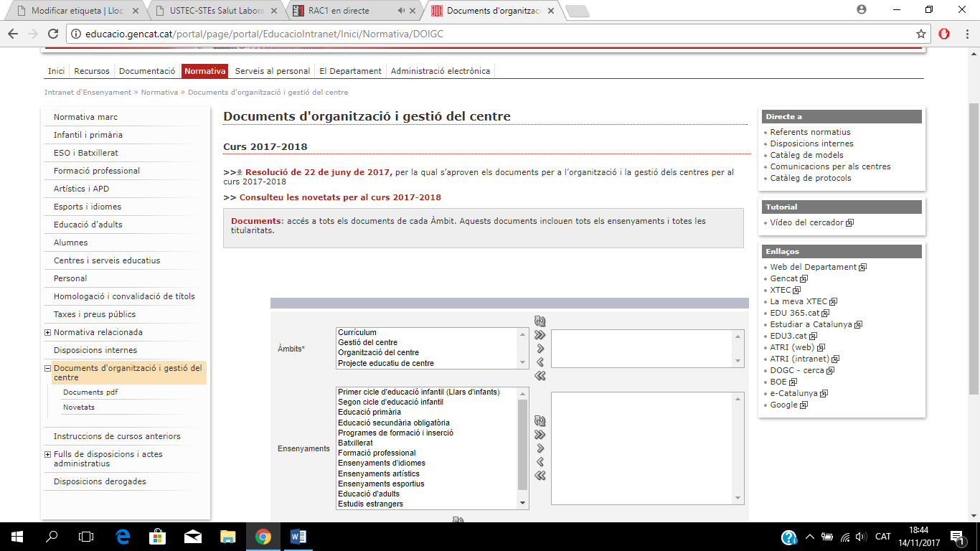Move selected Àmbits item back left

[x=540, y=362]
